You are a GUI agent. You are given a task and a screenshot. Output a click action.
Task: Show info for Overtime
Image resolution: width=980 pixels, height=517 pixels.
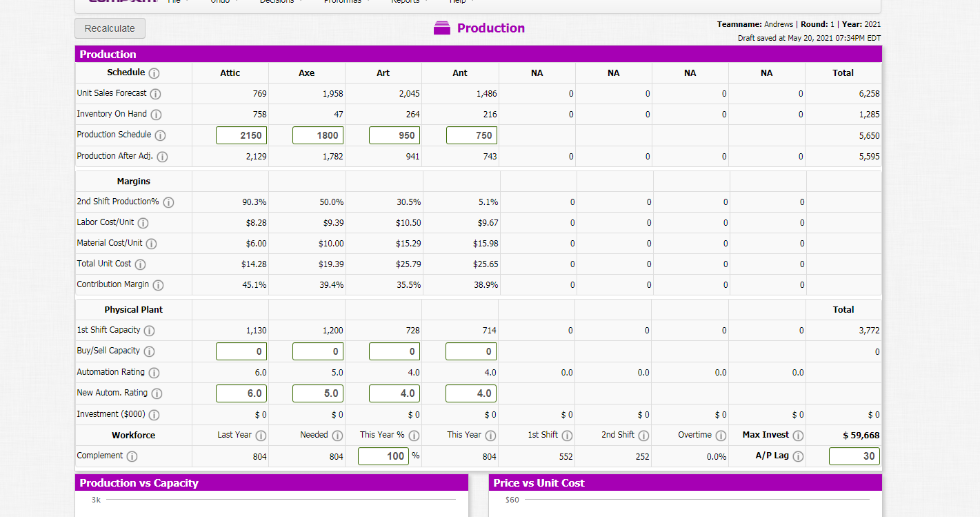(x=721, y=436)
